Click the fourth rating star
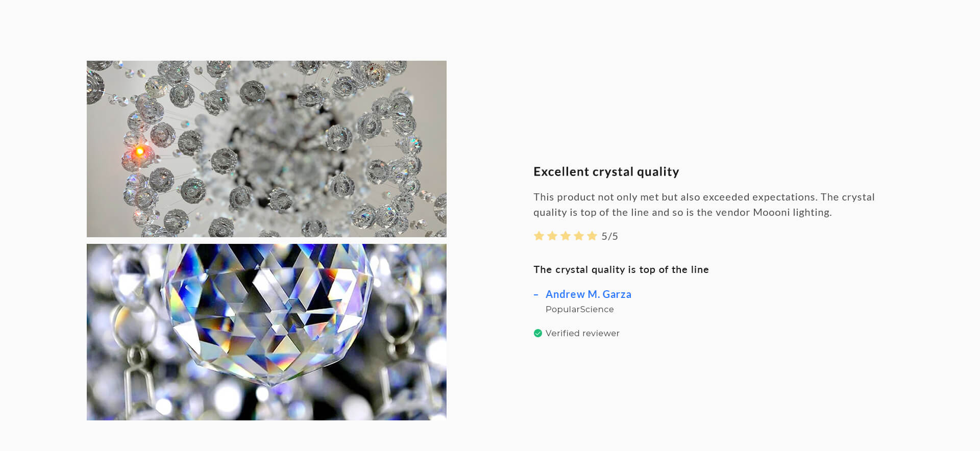Viewport: 980px width, 451px height. 578,236
